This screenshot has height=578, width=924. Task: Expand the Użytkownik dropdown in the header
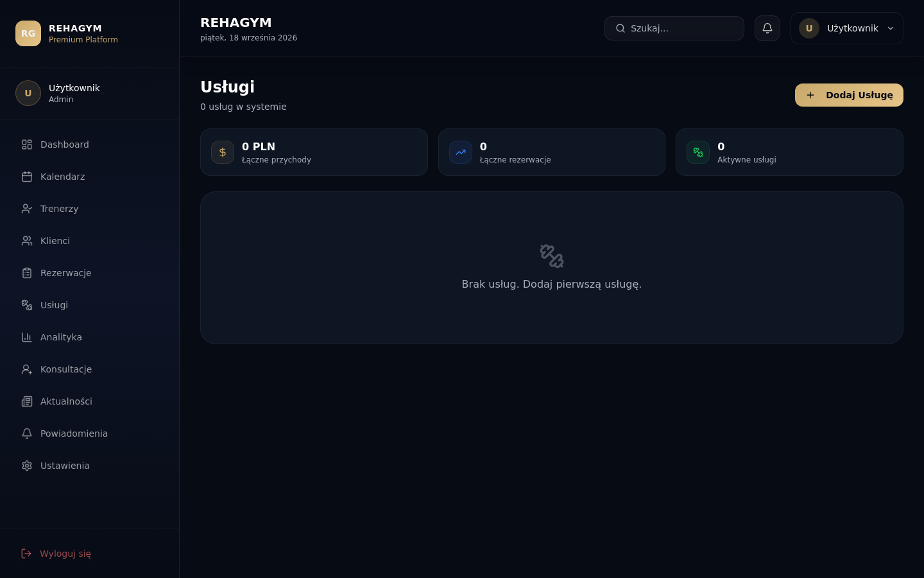846,28
